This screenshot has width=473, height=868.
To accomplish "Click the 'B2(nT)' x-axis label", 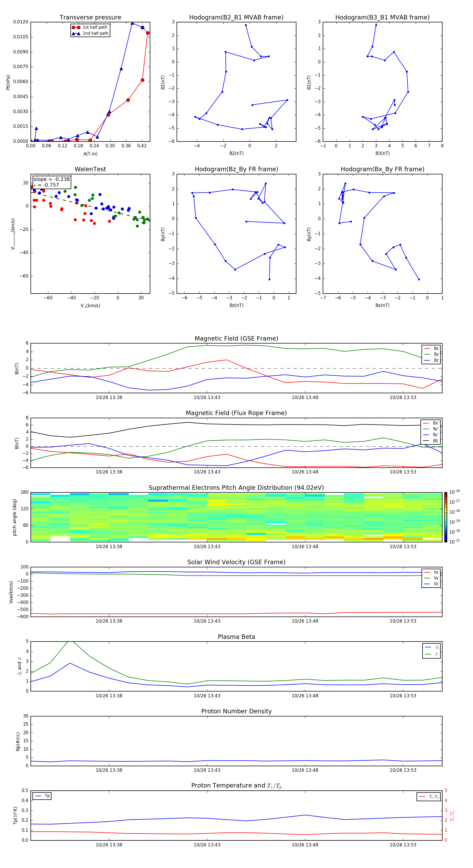I will click(x=236, y=153).
